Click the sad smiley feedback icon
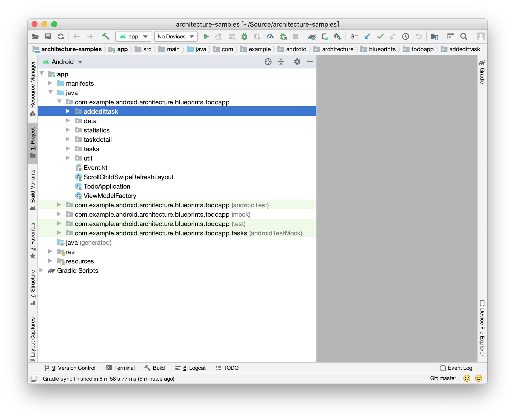Screen dimensions: 515x420 coord(479,378)
